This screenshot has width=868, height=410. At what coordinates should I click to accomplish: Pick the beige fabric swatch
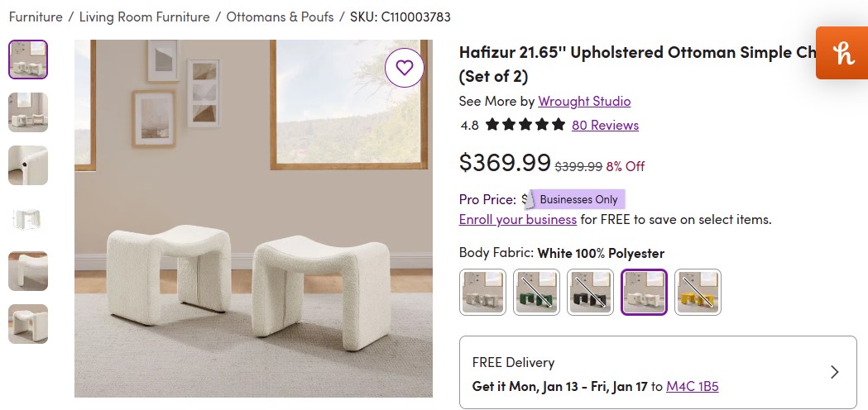pyautogui.click(x=482, y=292)
